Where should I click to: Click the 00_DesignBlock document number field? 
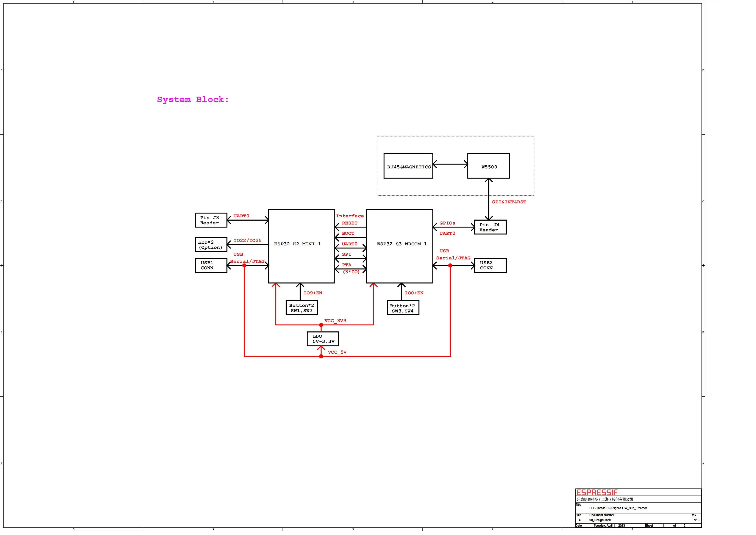coord(600,520)
